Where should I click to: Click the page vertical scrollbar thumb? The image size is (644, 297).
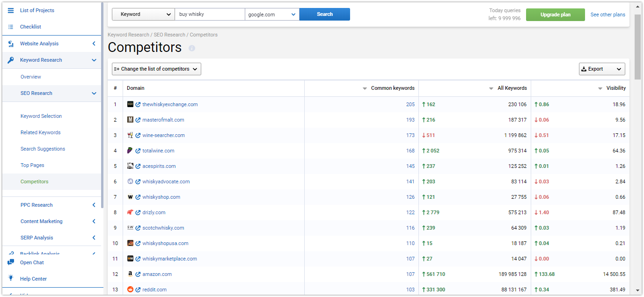(x=638, y=47)
